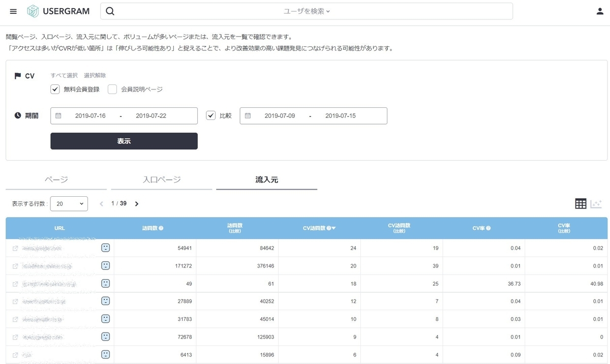
Task: Switch to the ページ tab
Action: pos(56,179)
